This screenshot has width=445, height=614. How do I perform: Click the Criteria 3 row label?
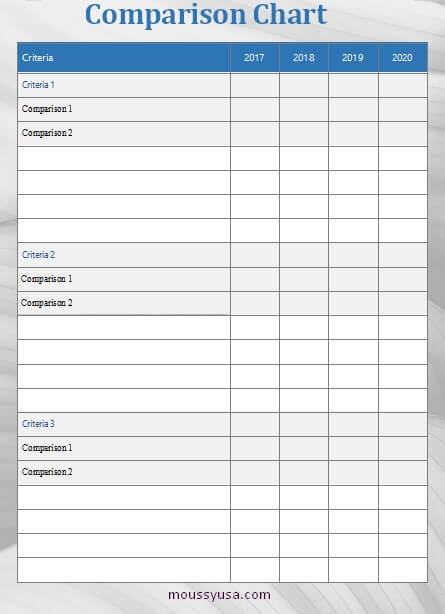tap(38, 424)
